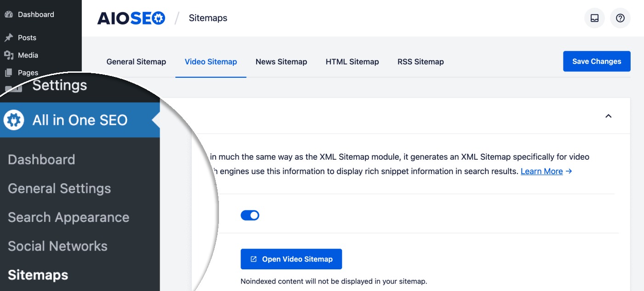Click the Media icon in sidebar

[x=8, y=55]
